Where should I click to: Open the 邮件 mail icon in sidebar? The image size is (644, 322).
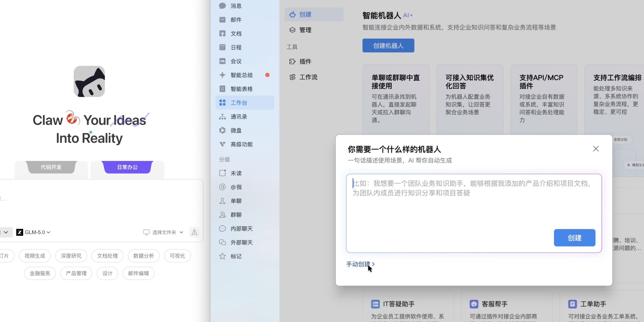click(x=222, y=20)
